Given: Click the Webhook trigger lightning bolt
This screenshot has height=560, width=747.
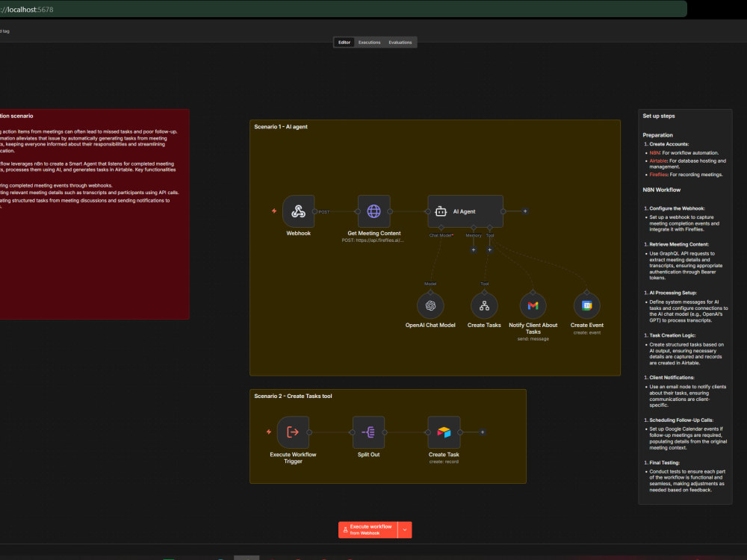Looking at the screenshot, I should point(274,211).
